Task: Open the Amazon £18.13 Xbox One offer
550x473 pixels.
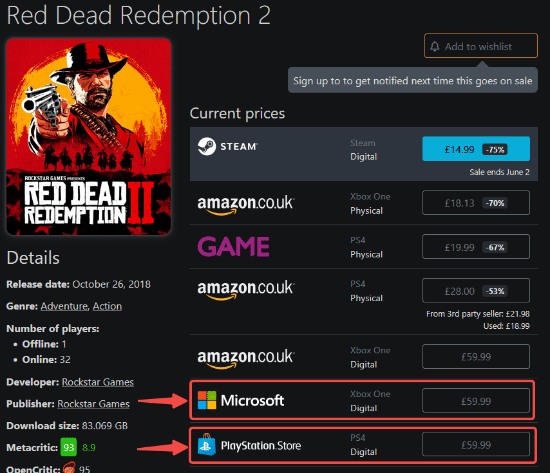Action: (476, 203)
